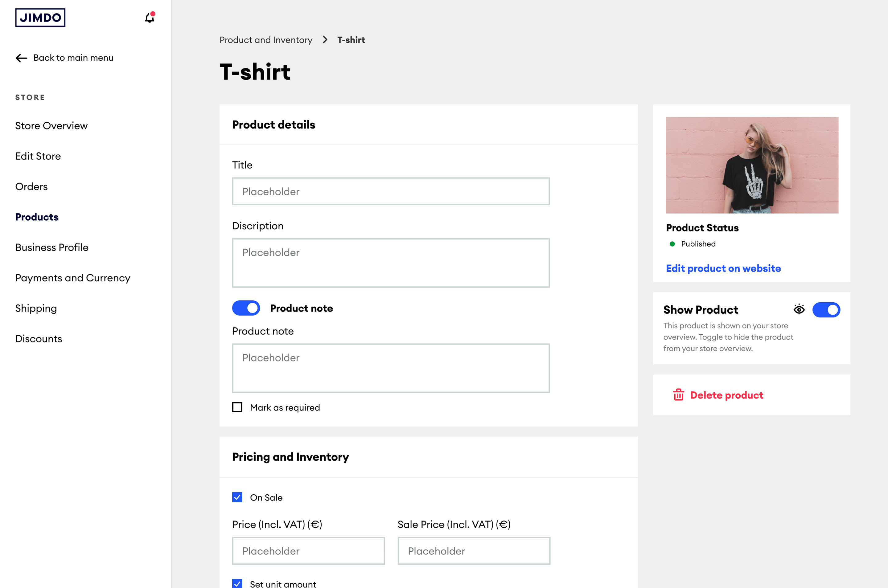Focus the Price (Incl. VAT) field
This screenshot has width=888, height=588.
pyautogui.click(x=308, y=550)
